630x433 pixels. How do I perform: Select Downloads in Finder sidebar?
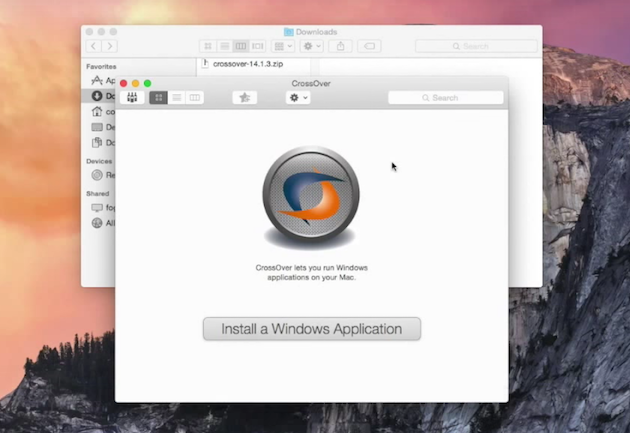point(98,96)
